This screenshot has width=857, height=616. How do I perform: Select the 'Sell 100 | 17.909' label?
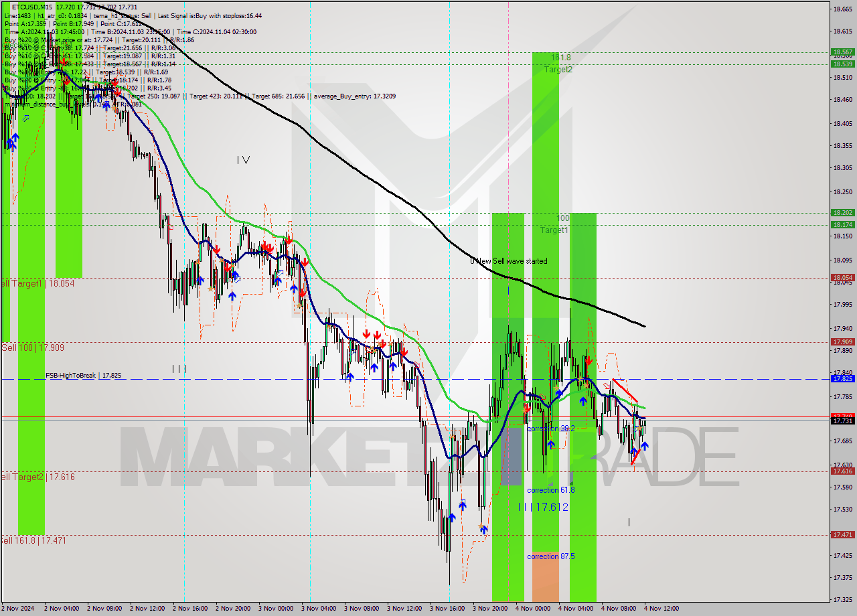click(33, 348)
